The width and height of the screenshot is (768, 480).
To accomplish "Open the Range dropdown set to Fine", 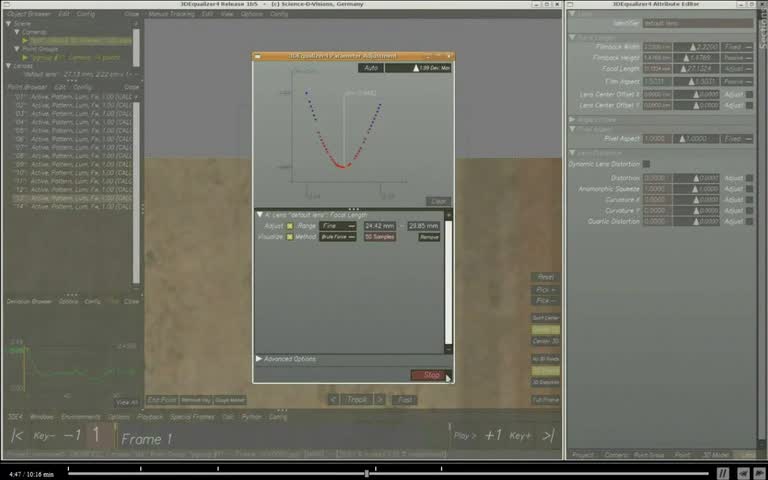I will [x=337, y=226].
